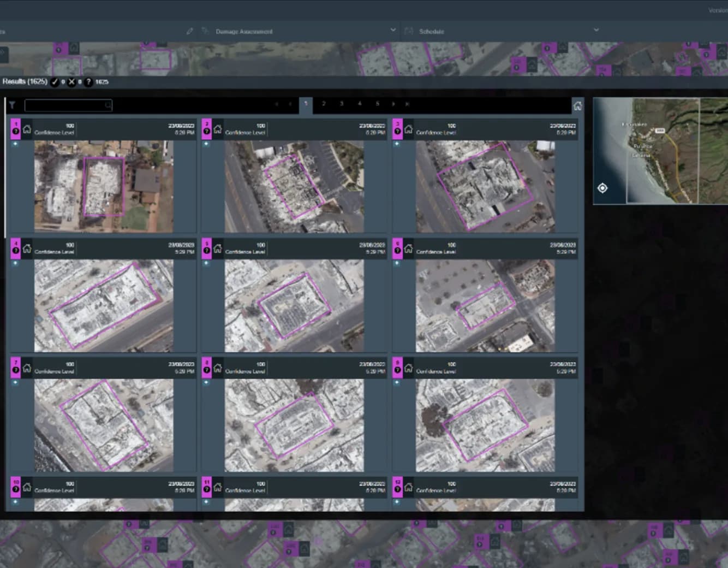Click the house icon on result card 5
This screenshot has width=728, height=568.
(x=218, y=248)
